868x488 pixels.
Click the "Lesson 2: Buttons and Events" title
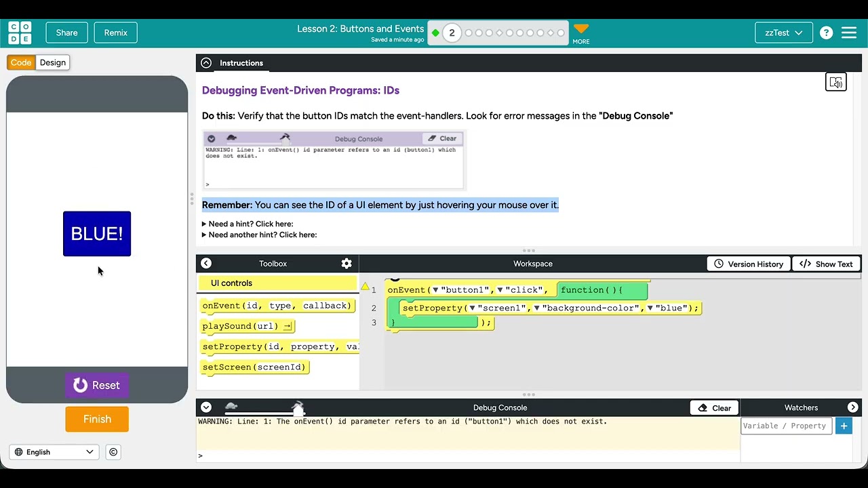coord(361,29)
